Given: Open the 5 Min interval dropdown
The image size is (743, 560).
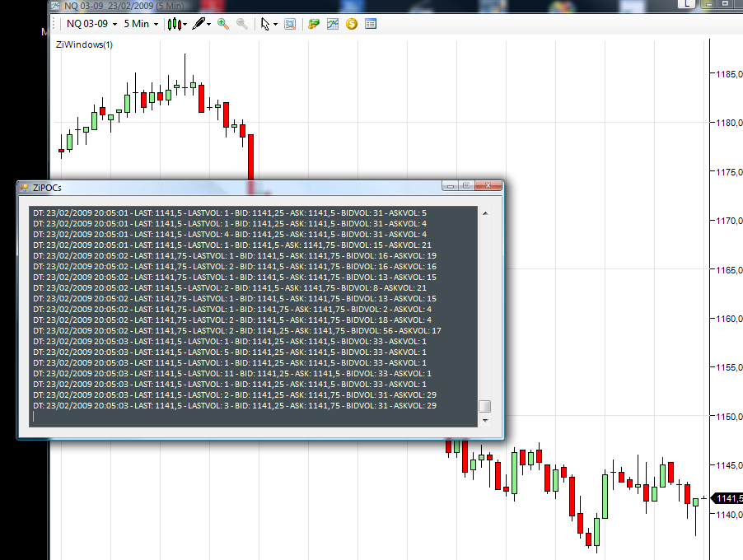Looking at the screenshot, I should [x=141, y=24].
